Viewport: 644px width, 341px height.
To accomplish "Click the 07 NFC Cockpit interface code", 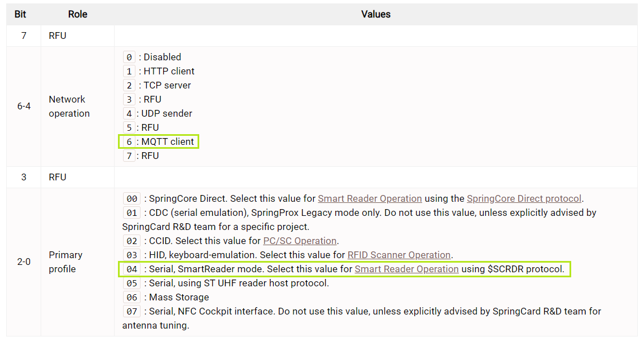I will [x=132, y=311].
